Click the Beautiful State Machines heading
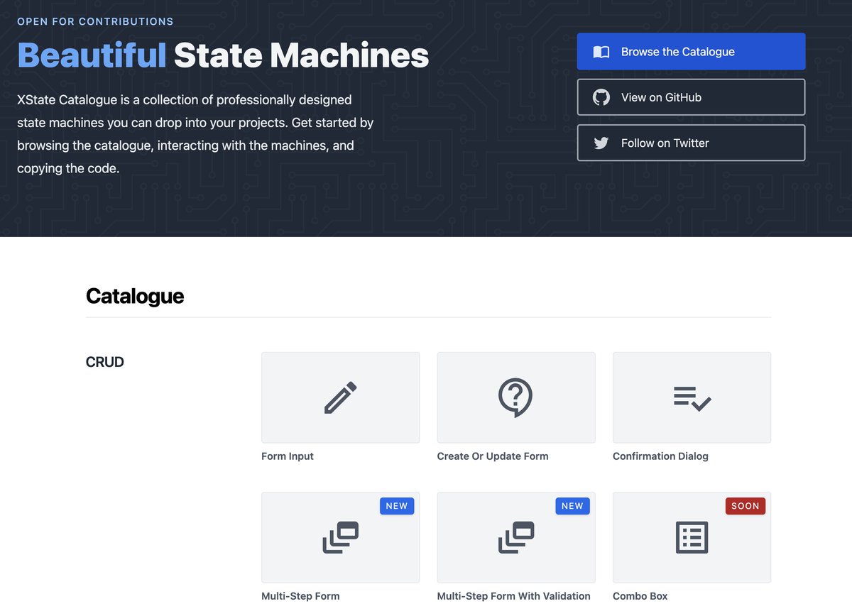Screen dimensions: 852x616 pos(223,55)
